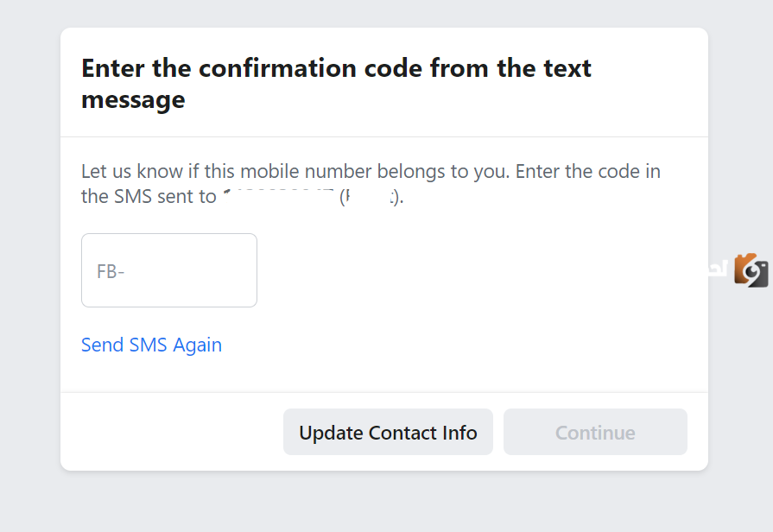Click the blurred text inside the parentheses

pos(369,196)
